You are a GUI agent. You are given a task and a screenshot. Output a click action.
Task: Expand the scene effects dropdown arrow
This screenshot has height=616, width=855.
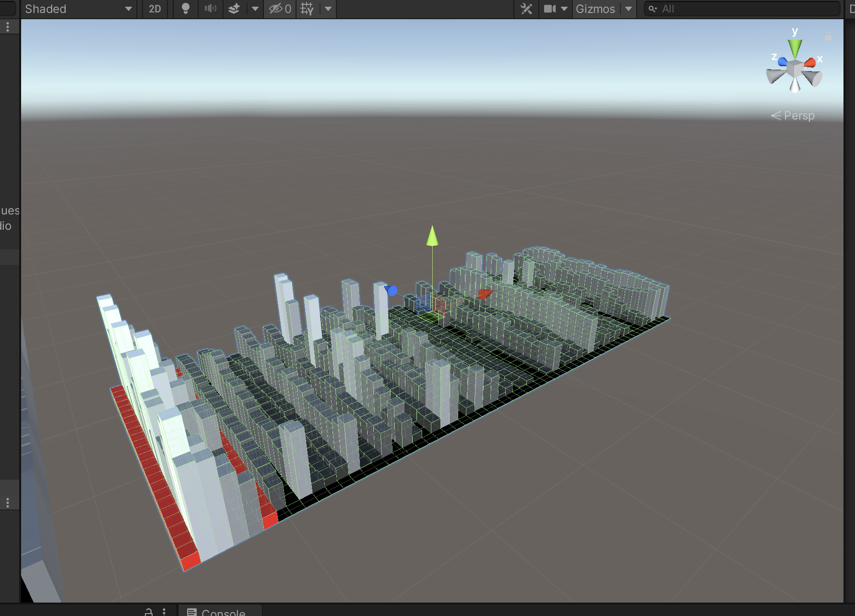tap(255, 9)
